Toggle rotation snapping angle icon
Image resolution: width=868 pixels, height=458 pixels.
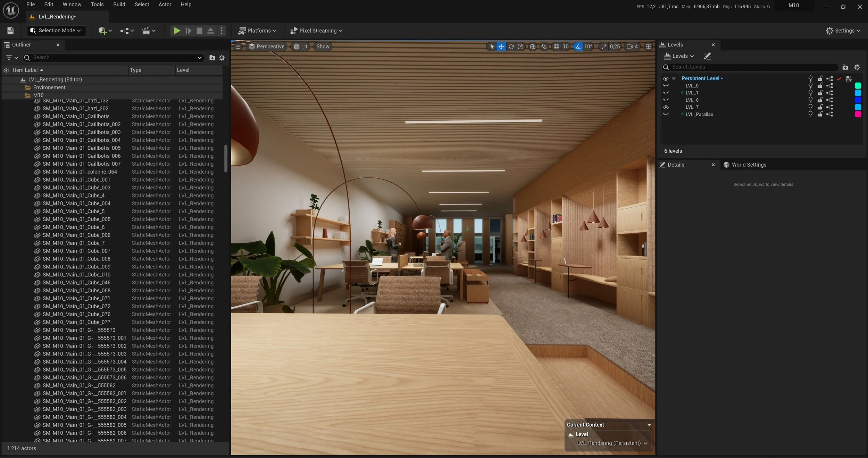[x=578, y=47]
